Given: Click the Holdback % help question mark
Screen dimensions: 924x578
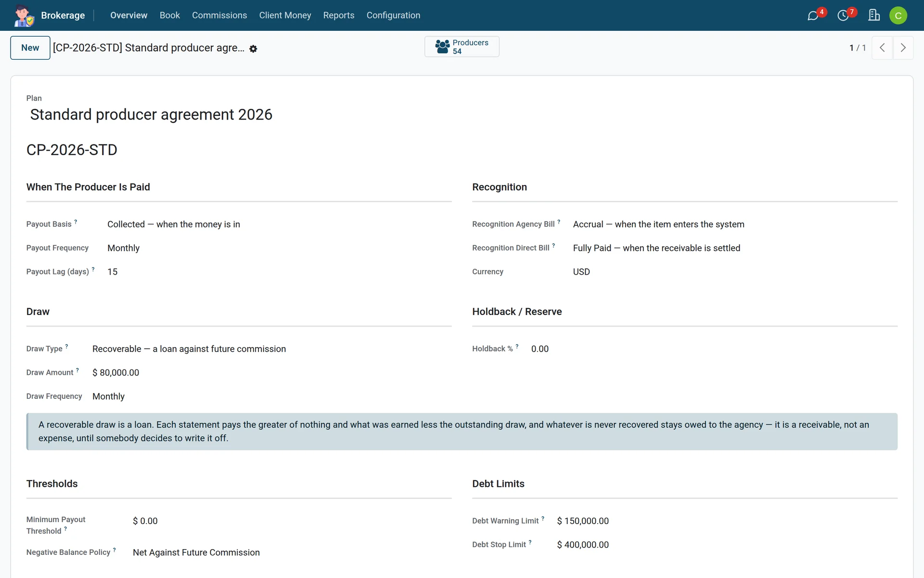Looking at the screenshot, I should click(x=517, y=346).
